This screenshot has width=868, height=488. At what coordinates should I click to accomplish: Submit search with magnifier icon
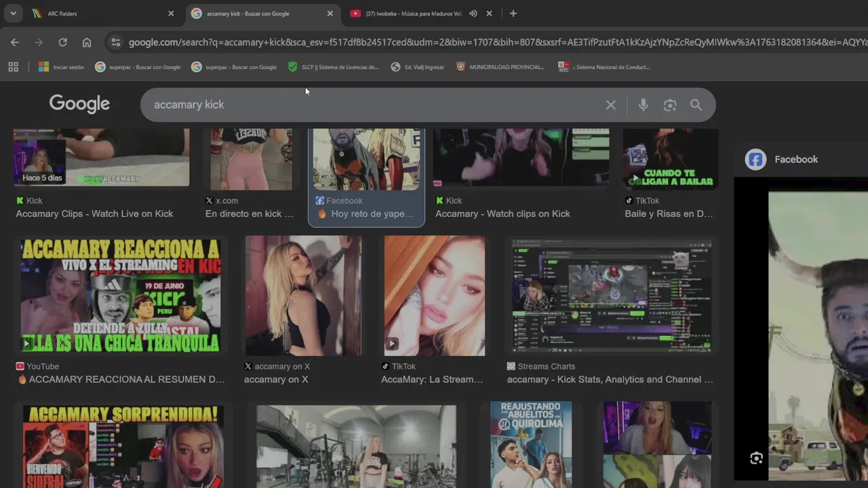point(696,105)
